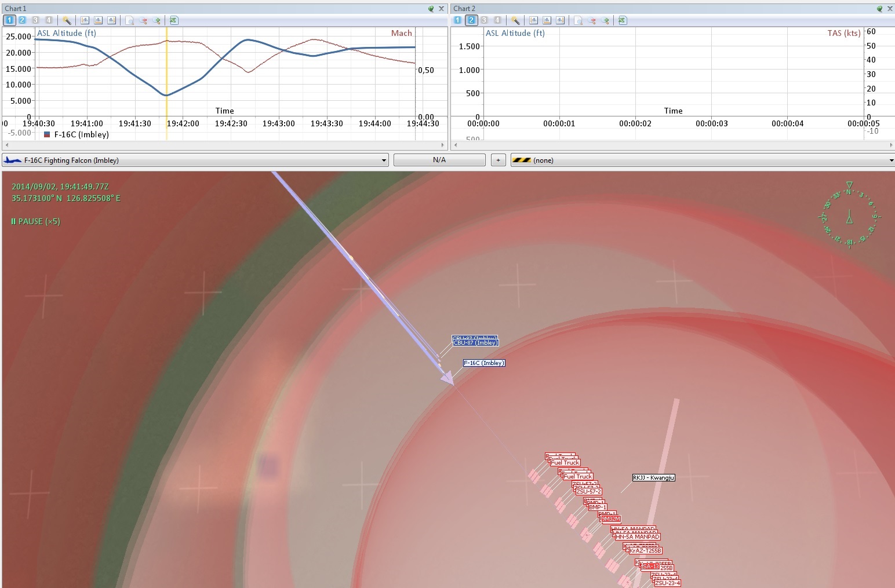
Task: Click first chart layout icon in Chart 2
Action: pyautogui.click(x=533, y=20)
